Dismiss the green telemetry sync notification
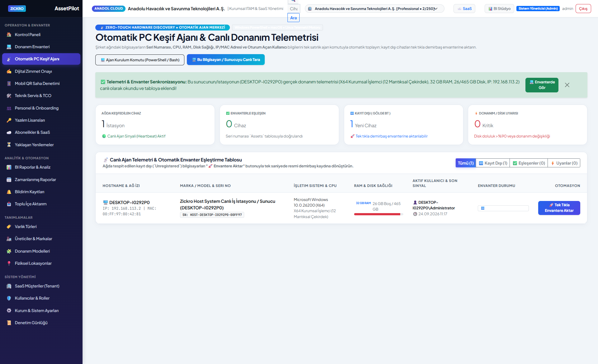598x364 pixels. pyautogui.click(x=567, y=85)
